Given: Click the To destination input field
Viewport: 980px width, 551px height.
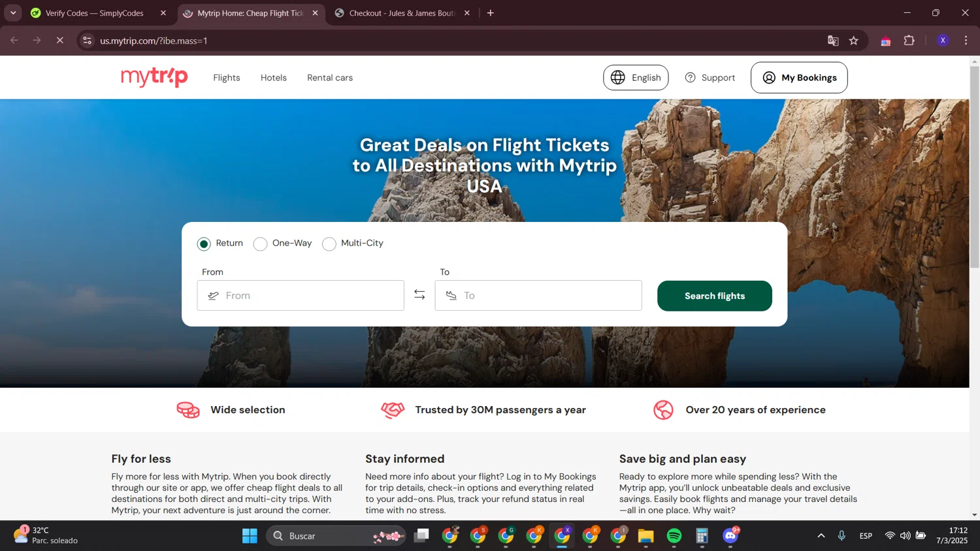Looking at the screenshot, I should pyautogui.click(x=538, y=295).
